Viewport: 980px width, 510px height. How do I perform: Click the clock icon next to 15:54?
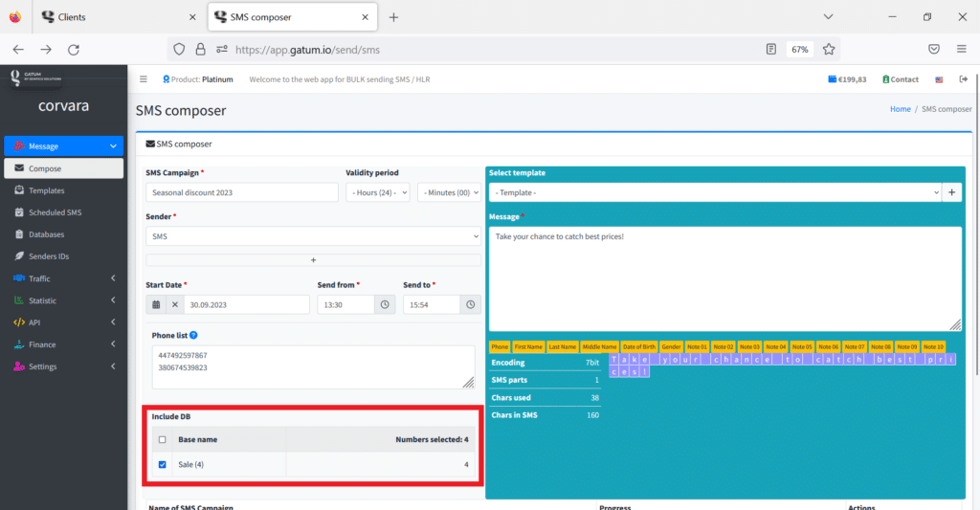click(x=470, y=304)
